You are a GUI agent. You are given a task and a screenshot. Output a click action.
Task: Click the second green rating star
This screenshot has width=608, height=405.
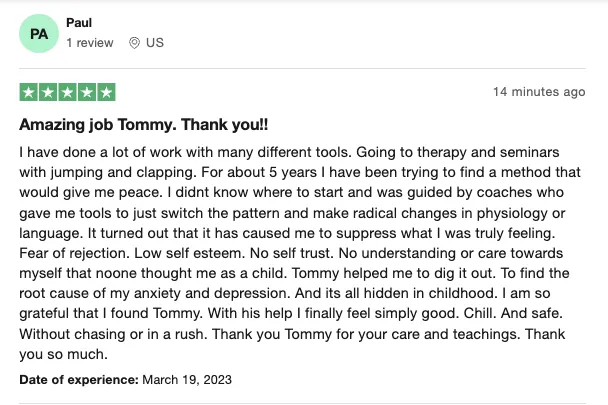[x=48, y=93]
